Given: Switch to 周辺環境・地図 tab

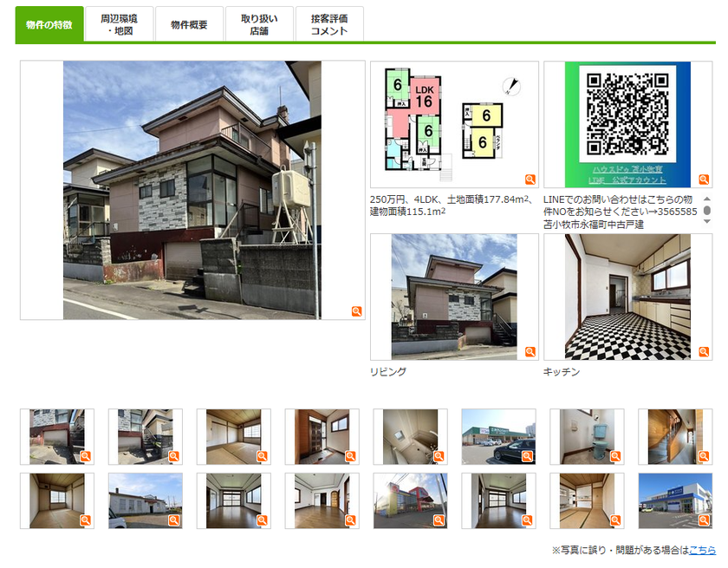Looking at the screenshot, I should (120, 24).
